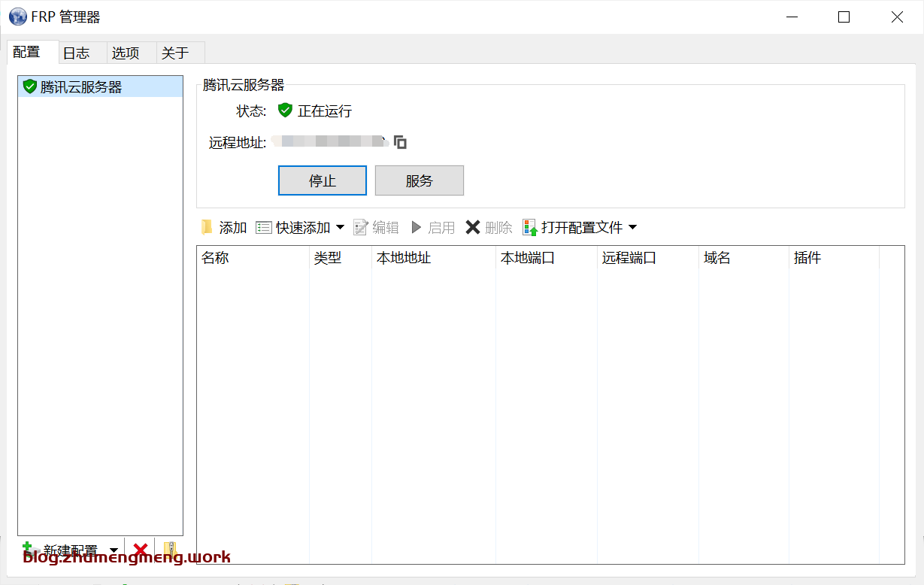This screenshot has height=585, width=924.
Task: Click the running status green shield icon
Action: 285,111
